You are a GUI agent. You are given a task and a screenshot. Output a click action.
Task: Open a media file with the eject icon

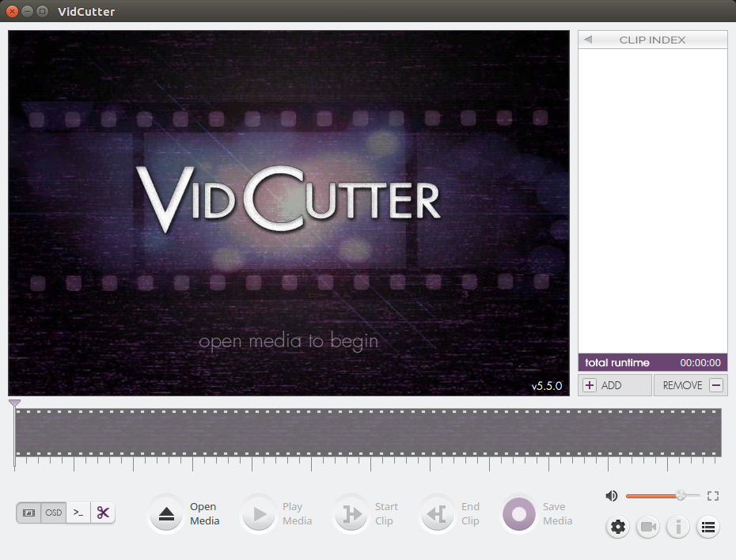[x=165, y=513]
